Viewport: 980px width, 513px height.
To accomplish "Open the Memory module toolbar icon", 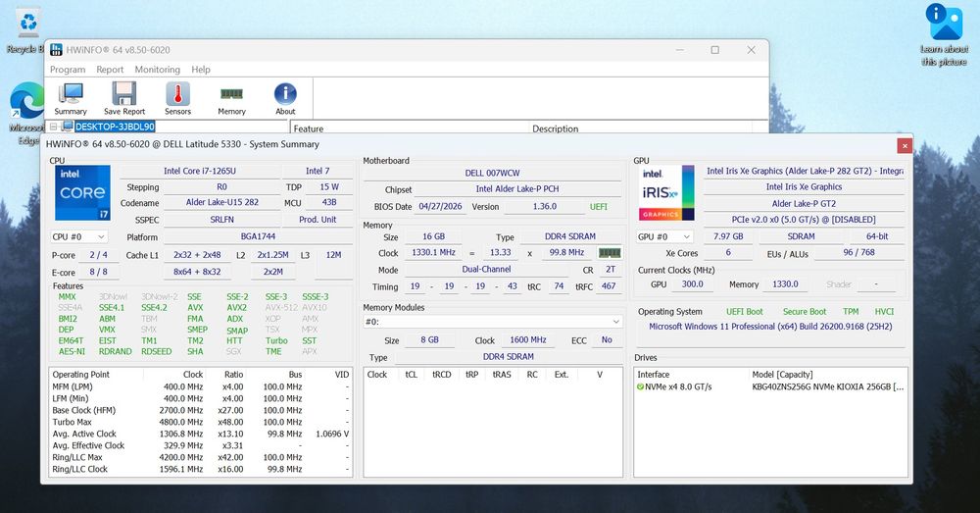I will point(231,98).
